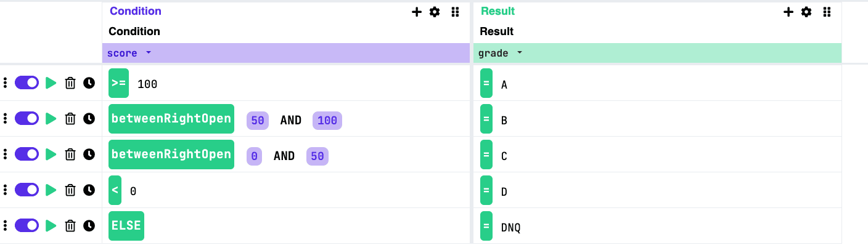Select the ELSE condition button
868x245 pixels.
click(126, 226)
